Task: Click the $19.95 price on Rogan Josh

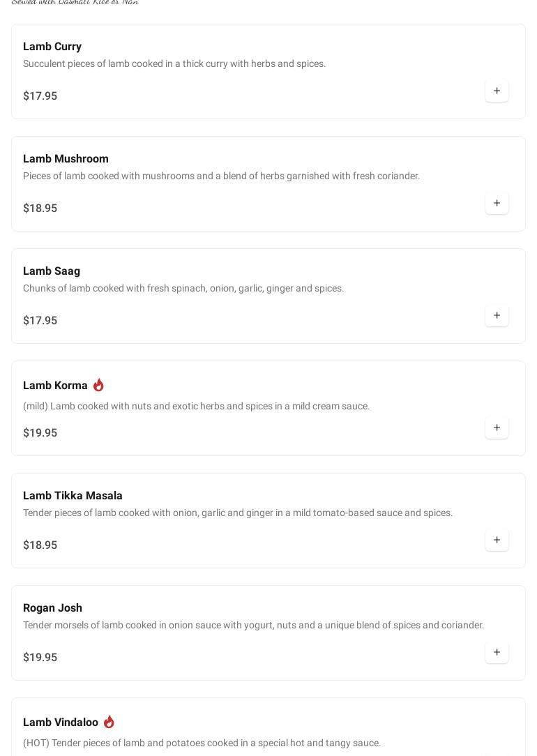Action: (40, 658)
